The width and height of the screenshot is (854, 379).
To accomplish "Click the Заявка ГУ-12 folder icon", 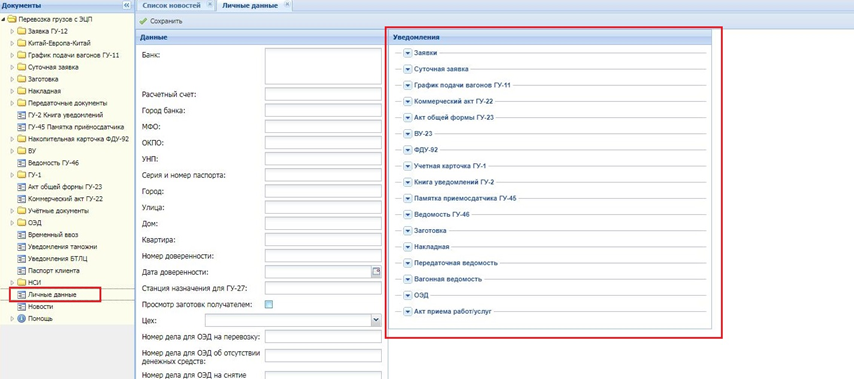I will click(22, 31).
